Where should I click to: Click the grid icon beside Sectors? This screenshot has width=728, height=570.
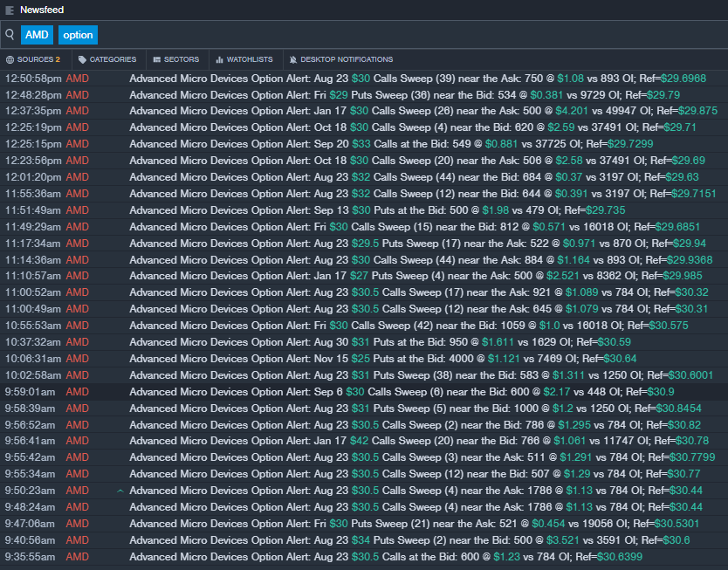tap(157, 59)
